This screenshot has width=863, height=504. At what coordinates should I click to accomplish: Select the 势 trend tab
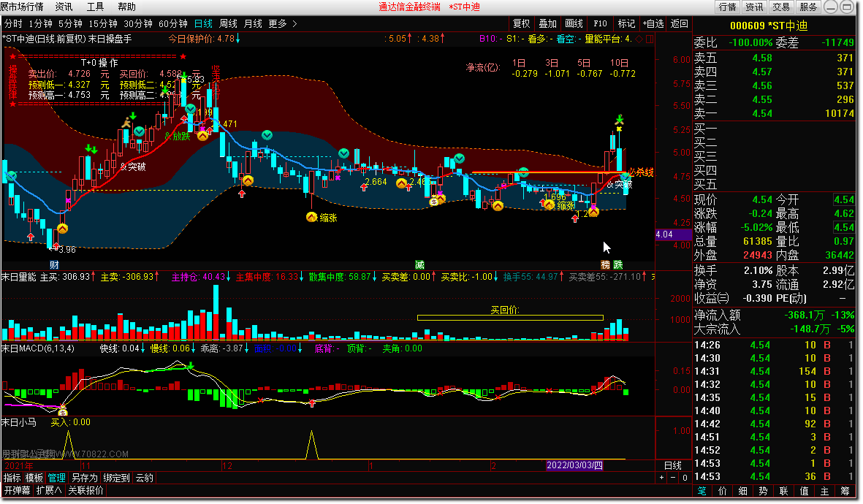(x=763, y=490)
